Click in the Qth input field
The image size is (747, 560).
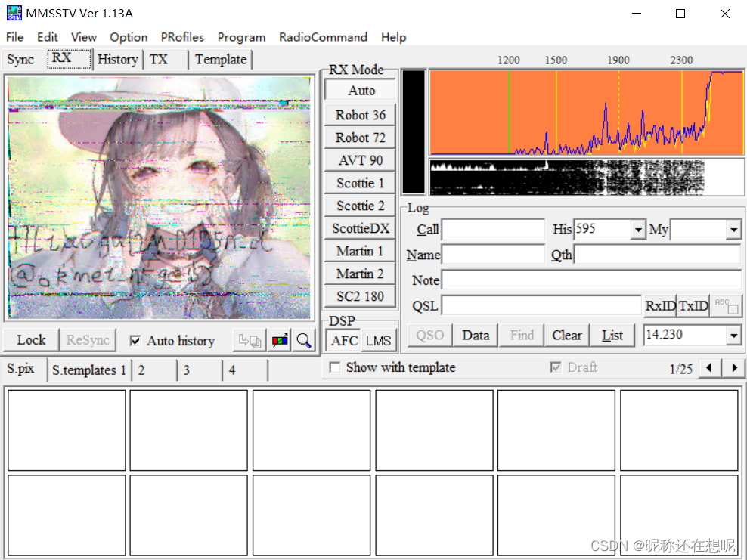658,254
